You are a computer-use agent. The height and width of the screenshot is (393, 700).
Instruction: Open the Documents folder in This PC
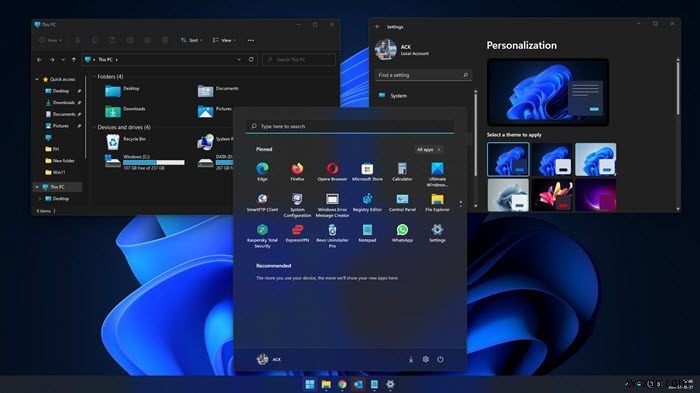point(218,91)
